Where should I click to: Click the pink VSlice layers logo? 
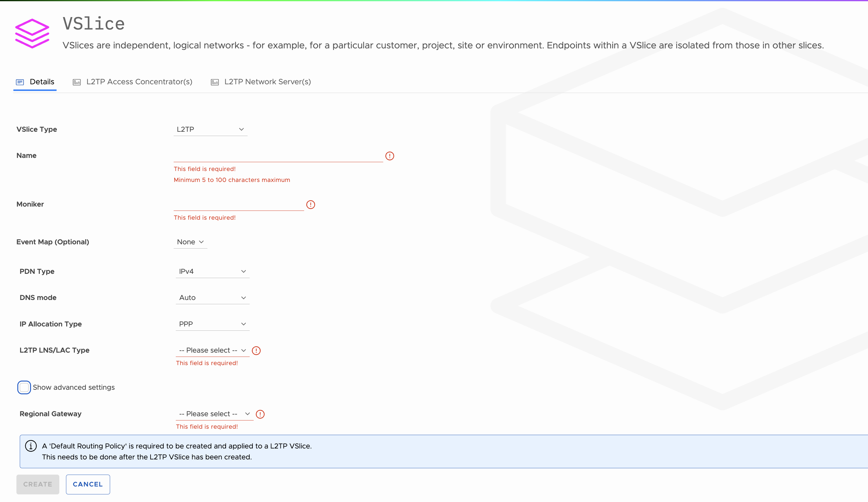[32, 33]
